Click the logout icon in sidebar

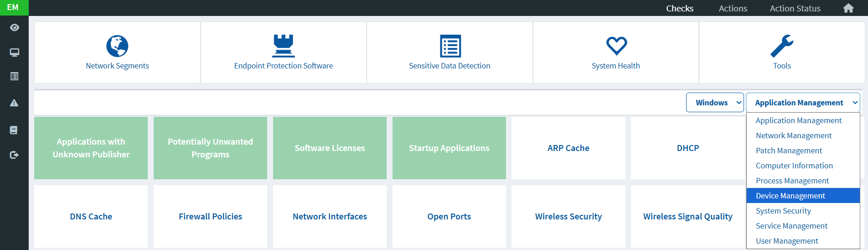pyautogui.click(x=14, y=155)
